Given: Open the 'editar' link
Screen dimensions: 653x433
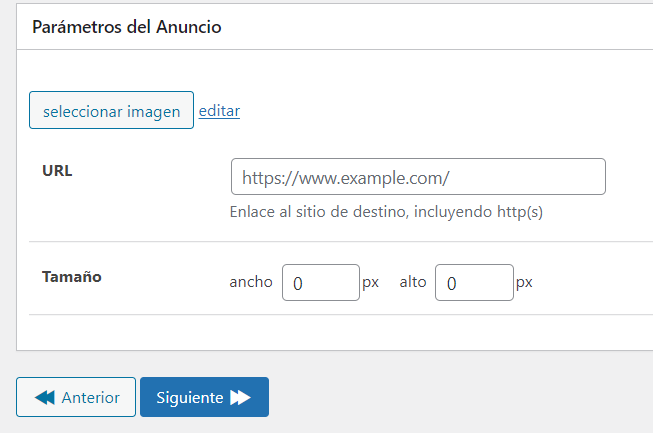Looking at the screenshot, I should (x=219, y=111).
